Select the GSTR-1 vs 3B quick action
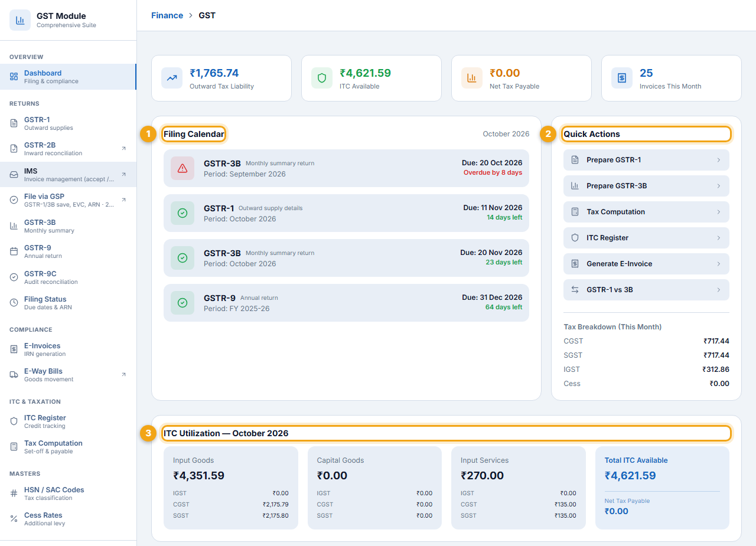The height and width of the screenshot is (546, 756). [x=646, y=290]
